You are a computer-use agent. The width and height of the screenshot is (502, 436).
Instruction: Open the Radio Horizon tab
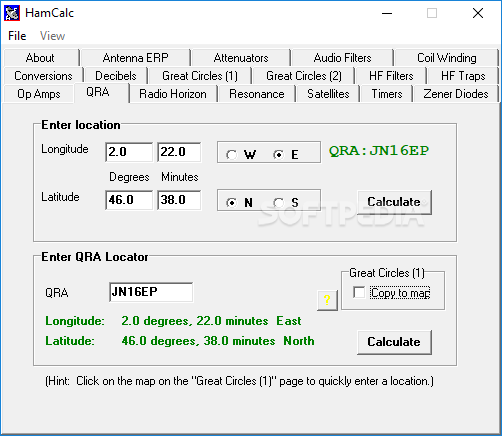[173, 94]
